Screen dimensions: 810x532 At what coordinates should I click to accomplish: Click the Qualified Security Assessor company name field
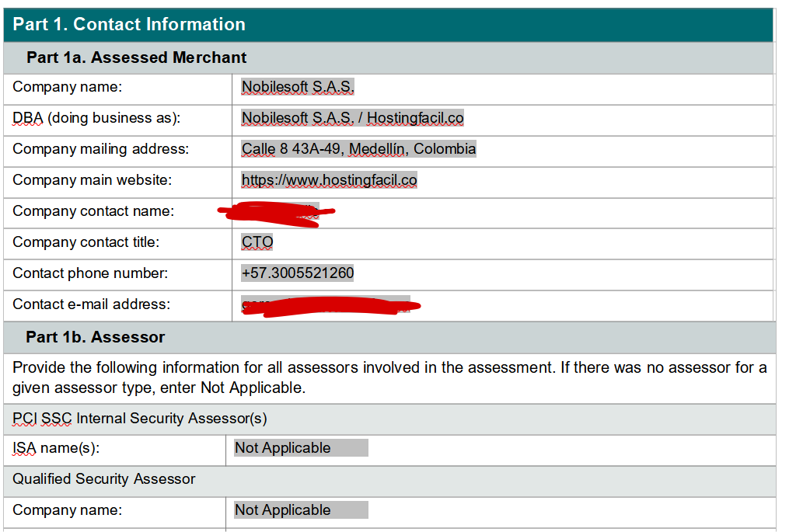click(x=301, y=510)
